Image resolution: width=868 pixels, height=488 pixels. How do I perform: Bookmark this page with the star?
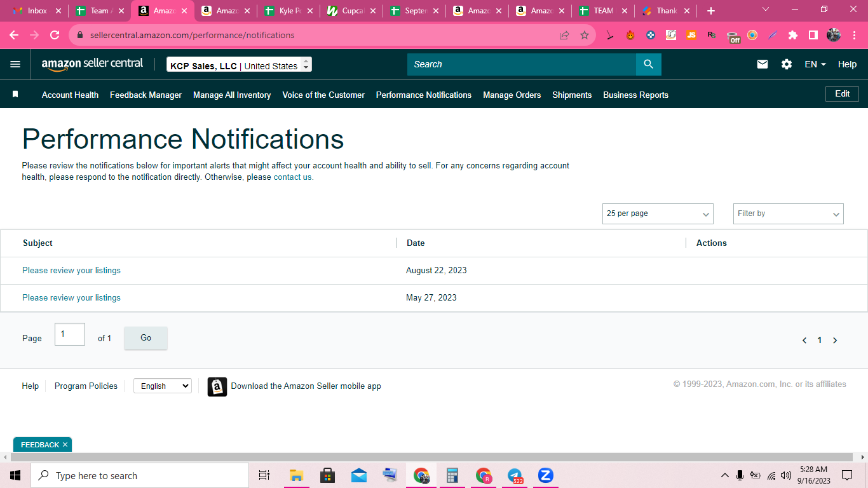[585, 36]
